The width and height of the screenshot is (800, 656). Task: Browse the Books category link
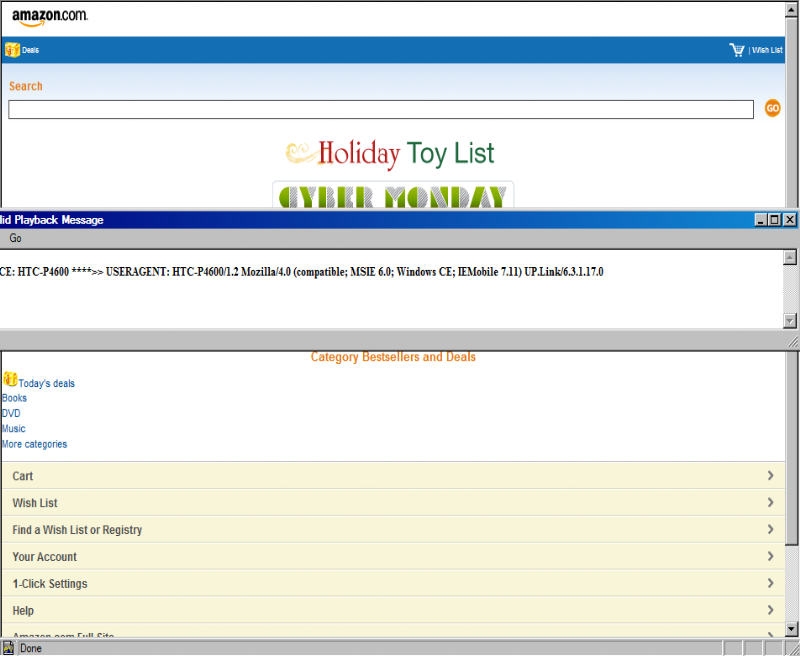(14, 398)
